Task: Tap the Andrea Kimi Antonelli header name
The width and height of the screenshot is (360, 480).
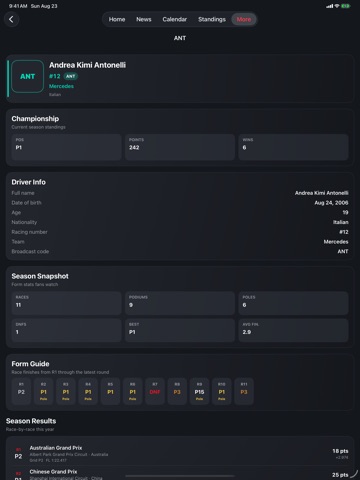Action: click(x=87, y=65)
